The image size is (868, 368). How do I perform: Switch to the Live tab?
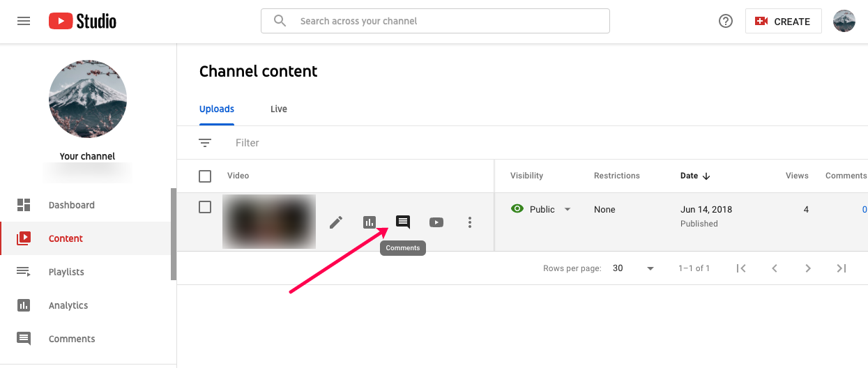279,109
